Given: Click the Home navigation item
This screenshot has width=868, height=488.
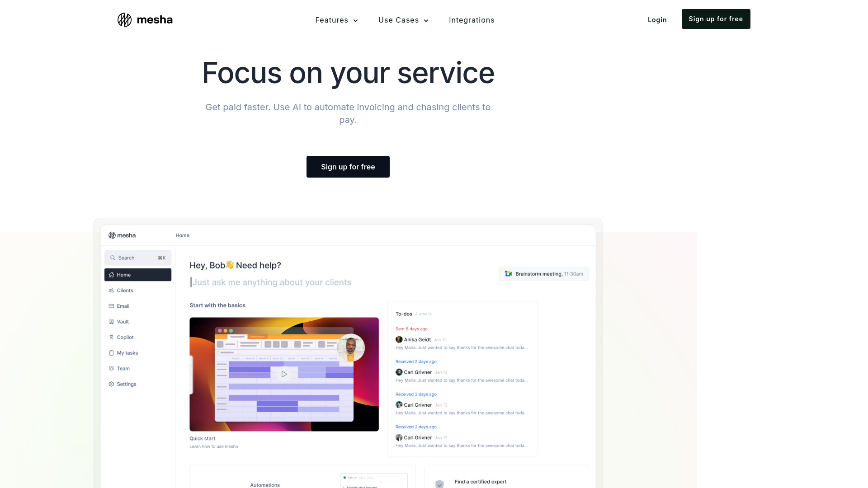Looking at the screenshot, I should click(137, 275).
